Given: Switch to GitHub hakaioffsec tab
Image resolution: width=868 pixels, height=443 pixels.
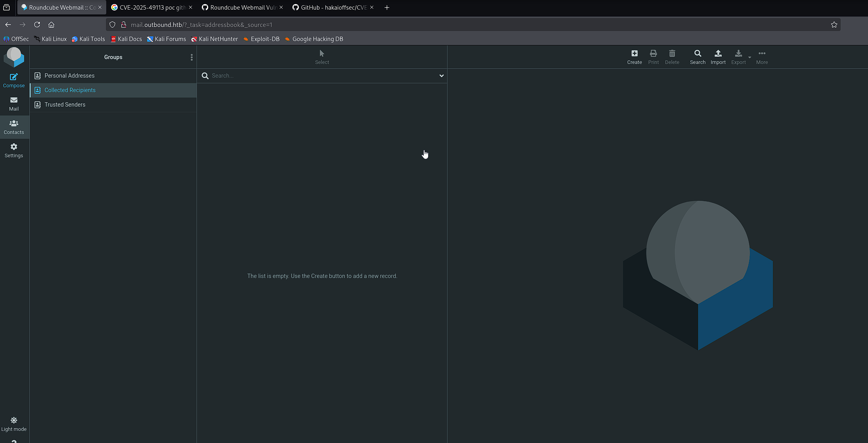Looking at the screenshot, I should (329, 7).
